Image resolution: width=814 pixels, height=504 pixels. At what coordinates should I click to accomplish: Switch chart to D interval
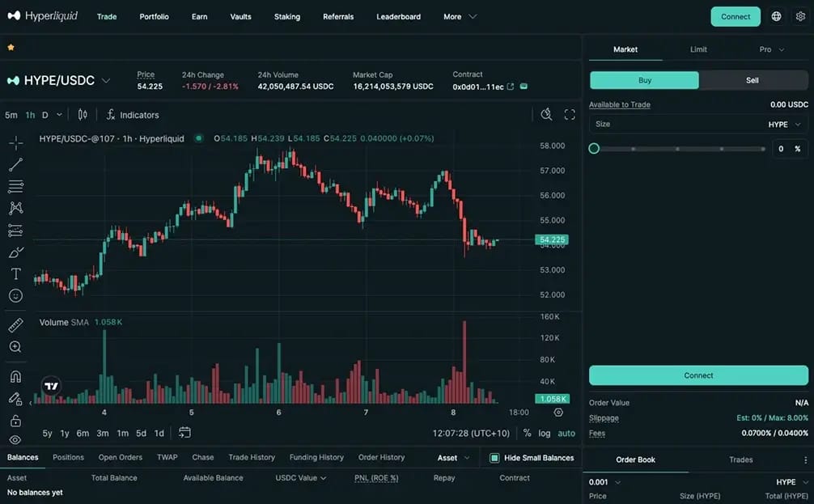(x=45, y=115)
